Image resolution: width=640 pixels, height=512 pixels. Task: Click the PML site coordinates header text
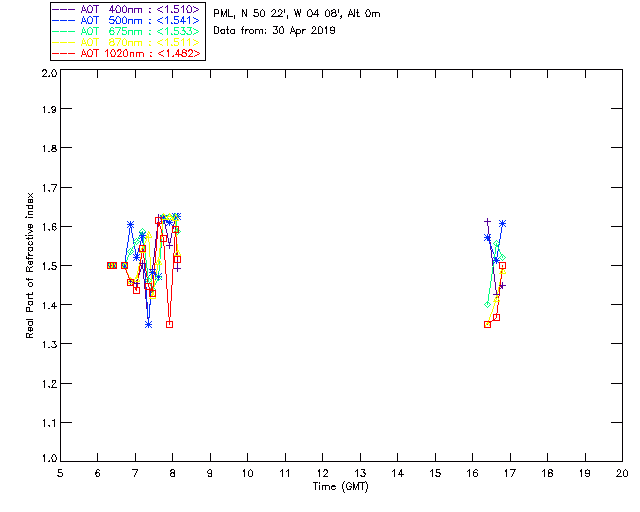tap(297, 14)
